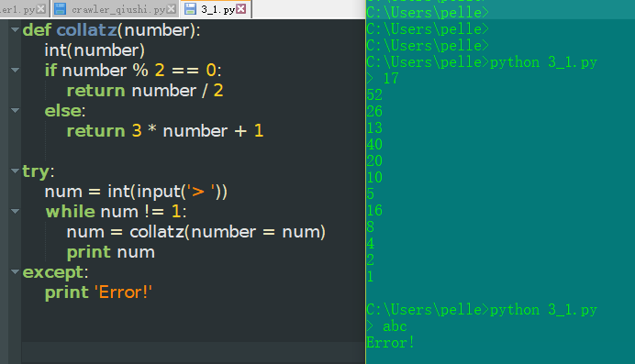Collapse the 'if number % 2' fold marker
The image size is (635, 364).
pyautogui.click(x=15, y=70)
